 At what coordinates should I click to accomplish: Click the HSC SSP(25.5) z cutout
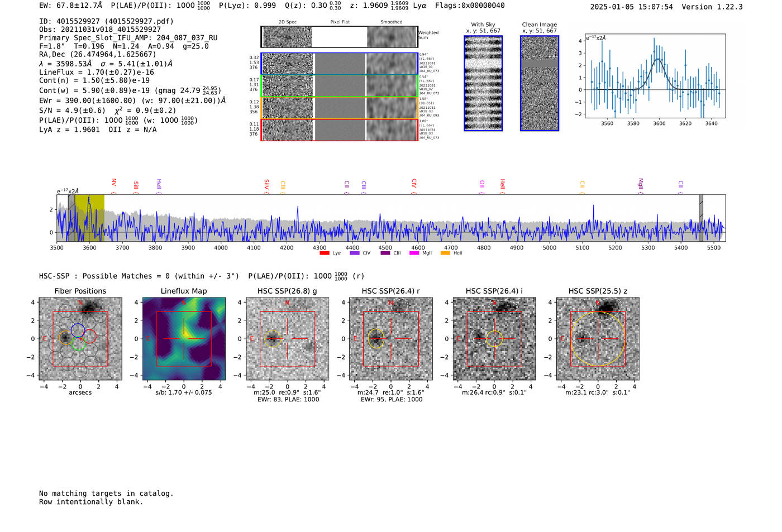[598, 339]
